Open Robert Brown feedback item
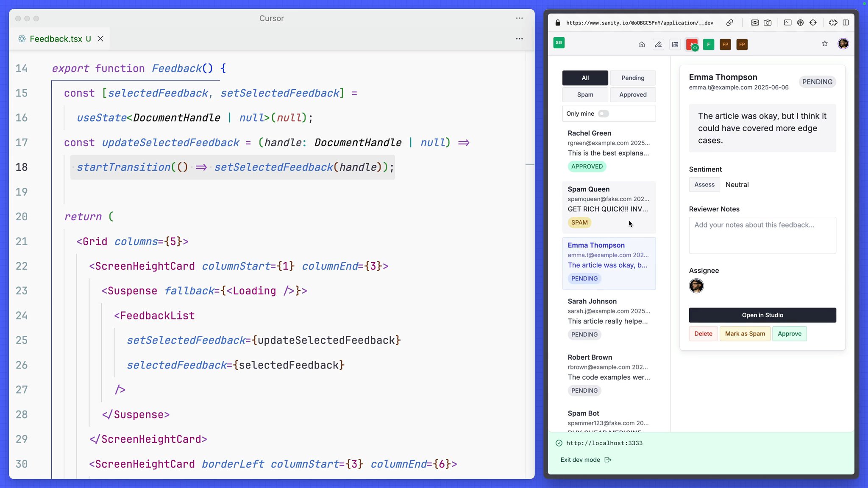This screenshot has width=868, height=488. pyautogui.click(x=609, y=375)
